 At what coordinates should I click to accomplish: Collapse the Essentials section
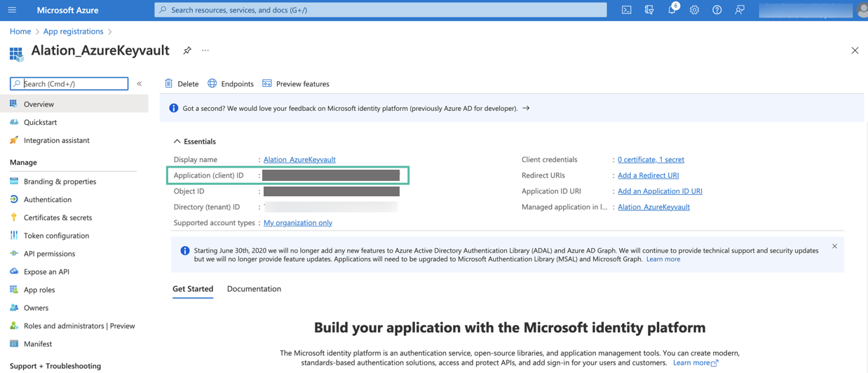pos(195,141)
